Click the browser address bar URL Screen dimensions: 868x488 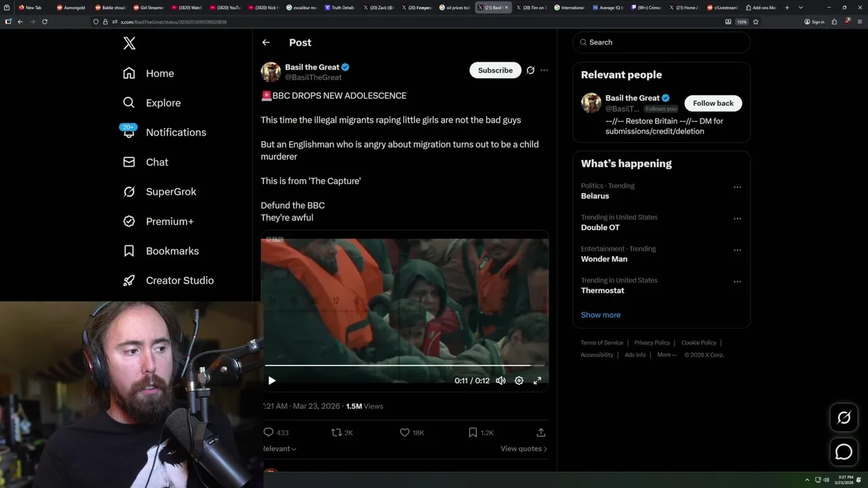(x=173, y=22)
